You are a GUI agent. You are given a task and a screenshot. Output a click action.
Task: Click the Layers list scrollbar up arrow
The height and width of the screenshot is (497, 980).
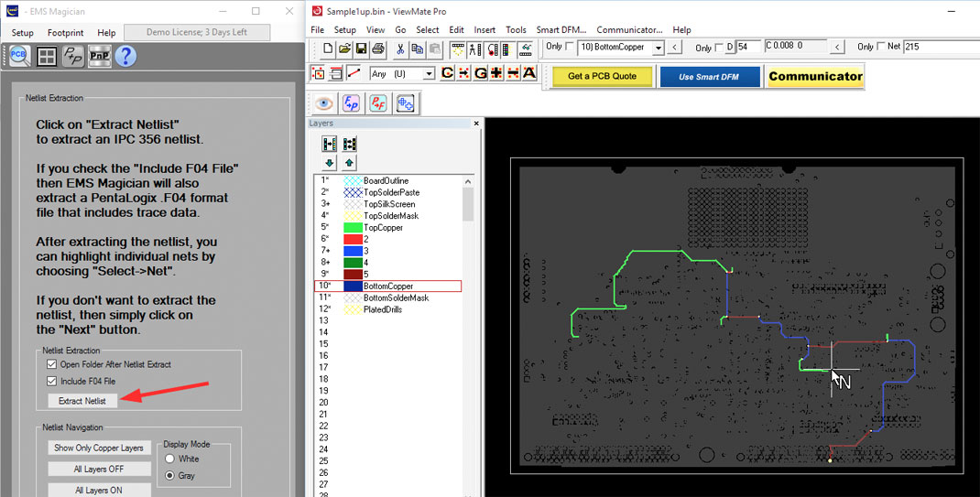468,182
